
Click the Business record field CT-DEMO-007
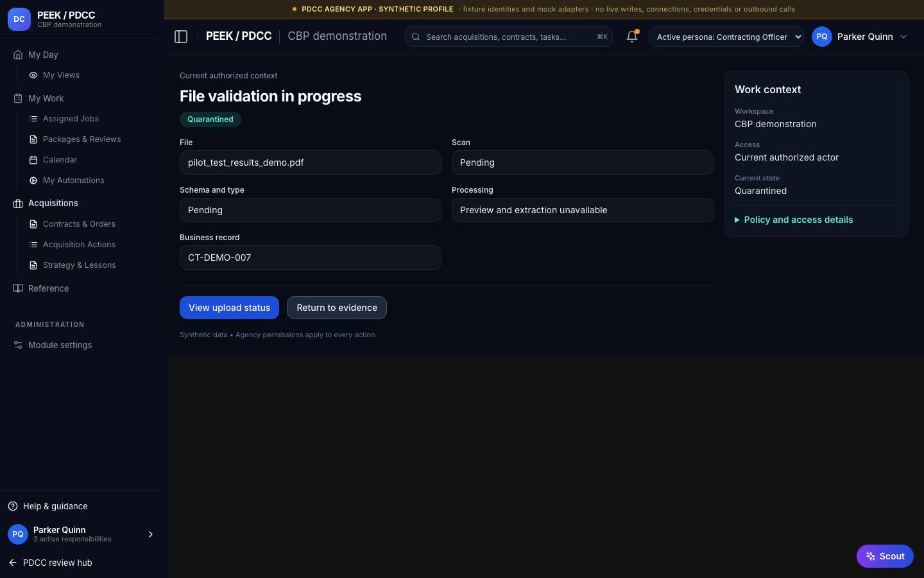coord(311,258)
